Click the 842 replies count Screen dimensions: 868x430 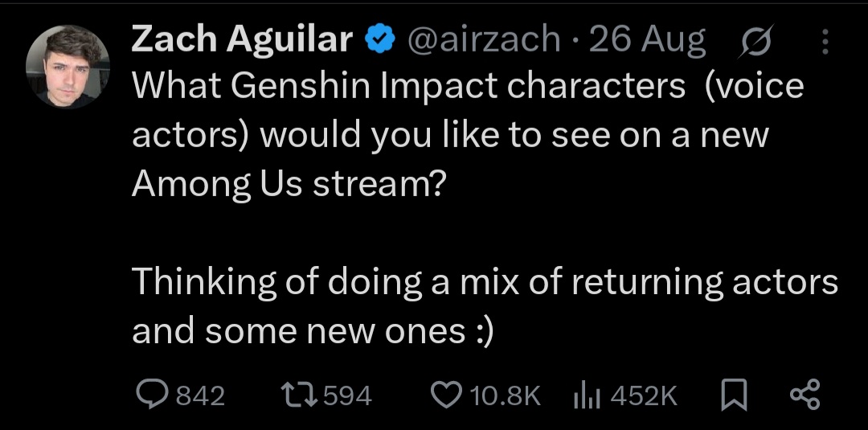(x=199, y=395)
